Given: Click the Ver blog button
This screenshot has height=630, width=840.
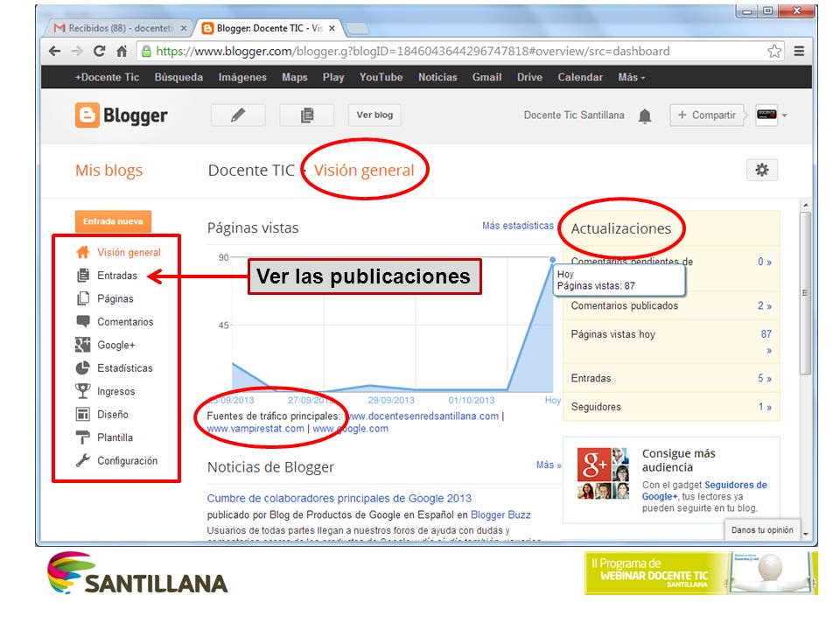Looking at the screenshot, I should click(x=374, y=115).
